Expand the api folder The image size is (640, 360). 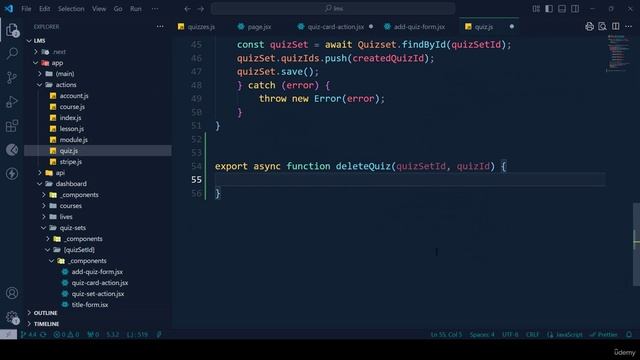[60, 173]
